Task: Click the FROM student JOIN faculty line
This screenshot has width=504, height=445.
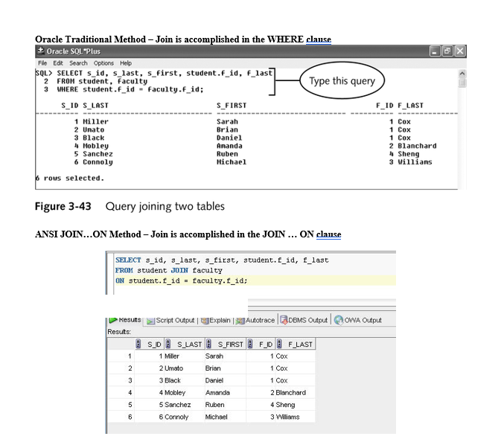Action: [169, 270]
